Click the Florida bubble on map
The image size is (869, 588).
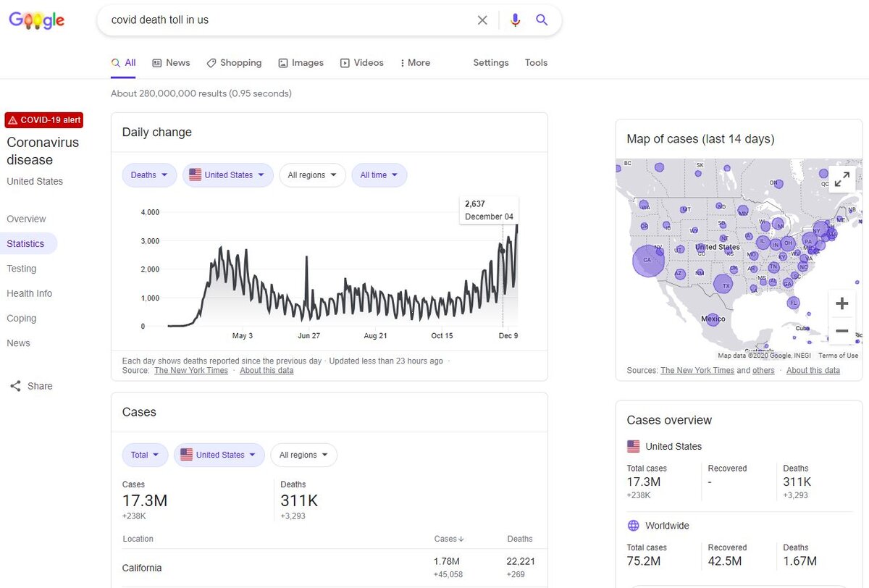click(794, 303)
